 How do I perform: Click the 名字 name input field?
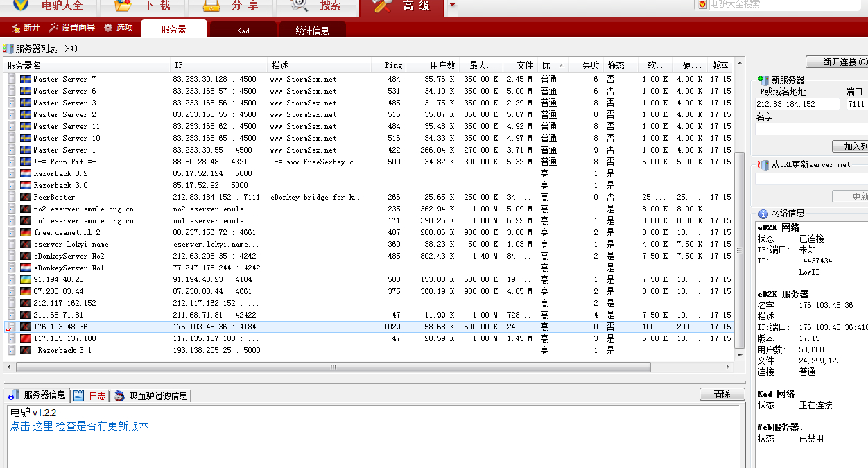coord(812,129)
